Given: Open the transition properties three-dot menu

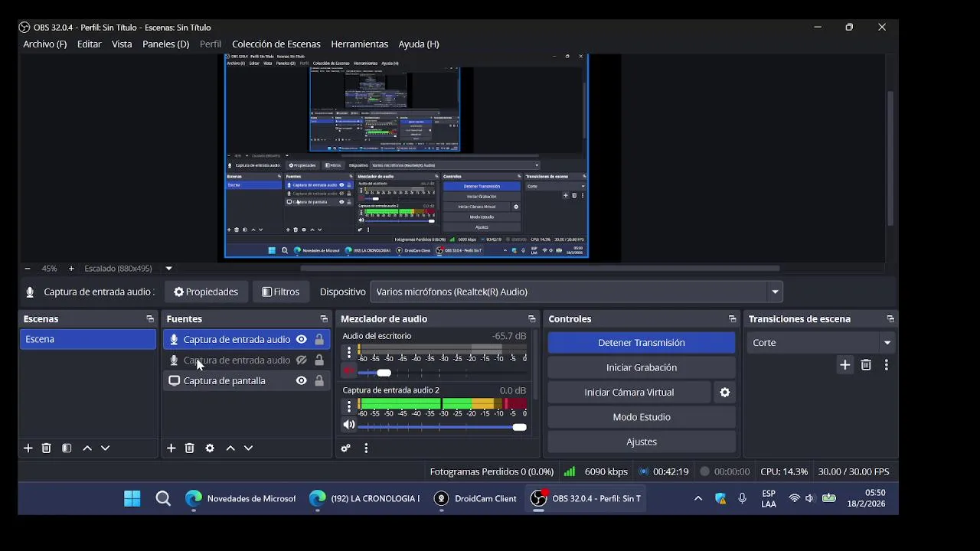Looking at the screenshot, I should point(887,365).
